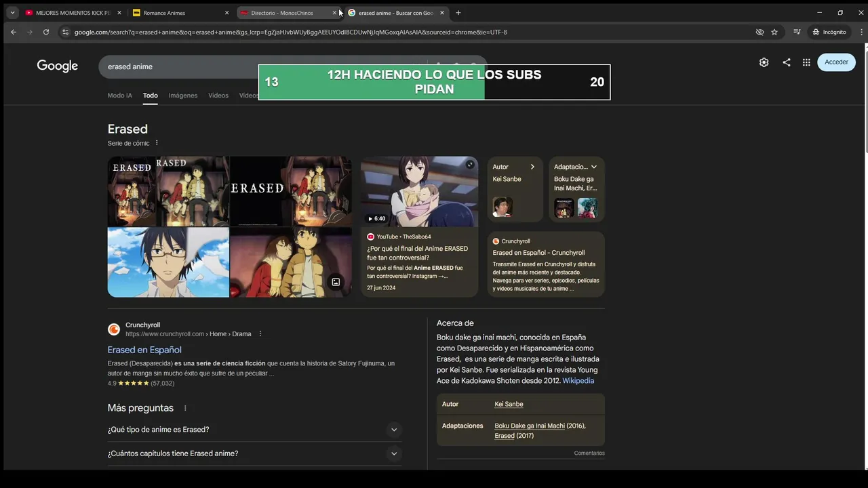Screen dimensions: 868x488
Task: Open the image gallery icon on thumbnails
Action: [x=336, y=282]
